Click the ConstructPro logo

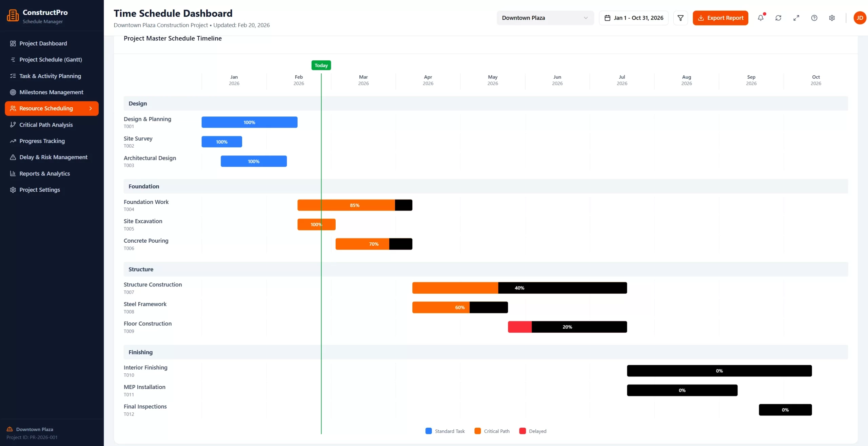(x=12, y=15)
